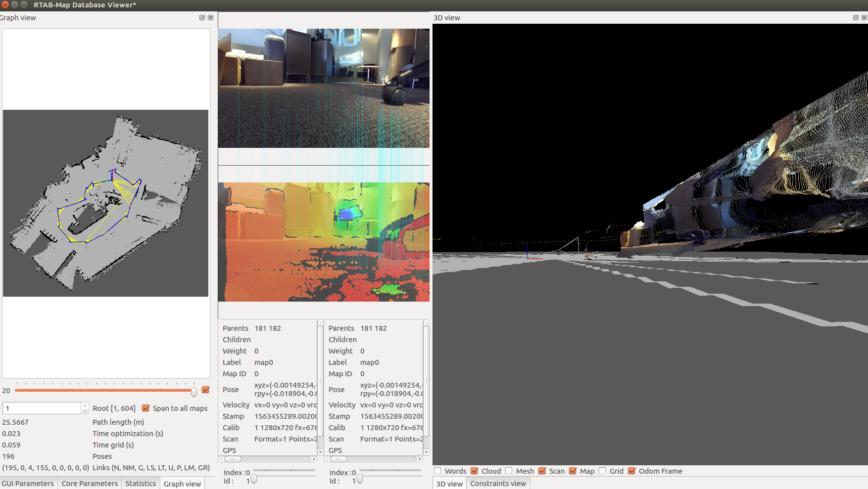Click the root node ID input field
Viewport: 868px width, 489px height.
click(x=42, y=408)
